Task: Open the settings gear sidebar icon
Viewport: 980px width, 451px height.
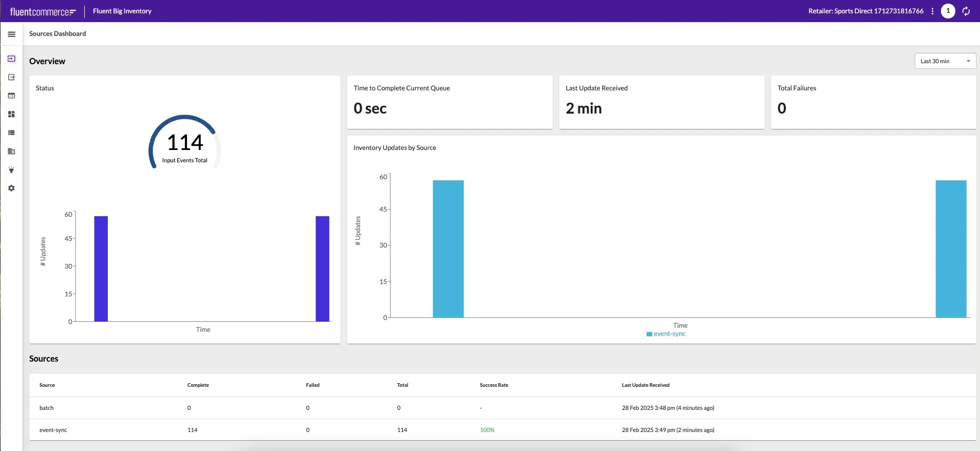Action: (11, 188)
